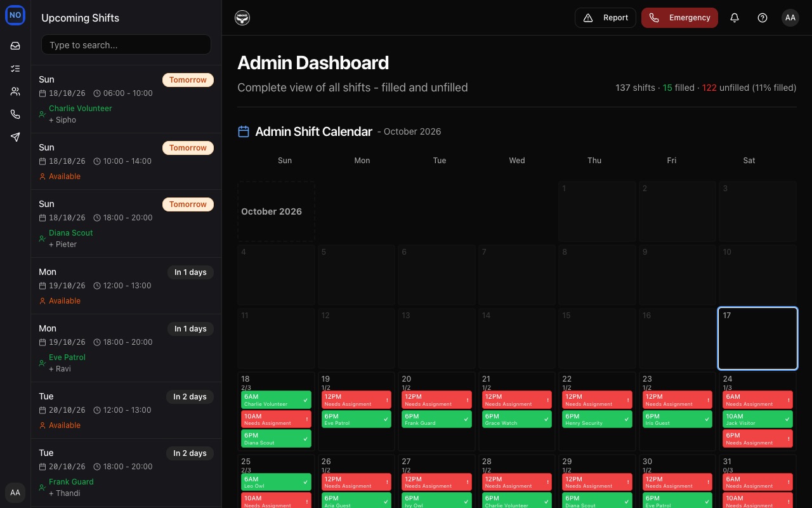The width and height of the screenshot is (812, 508).
Task: Open the inbox icon in the left sidebar
Action: 15,46
